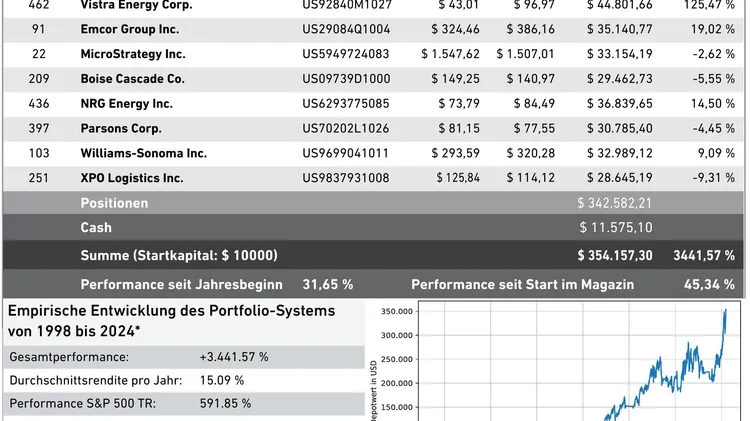The height and width of the screenshot is (421, 750).
Task: Click the Durchschnittsrendite pro Jahr row
Action: (x=184, y=381)
